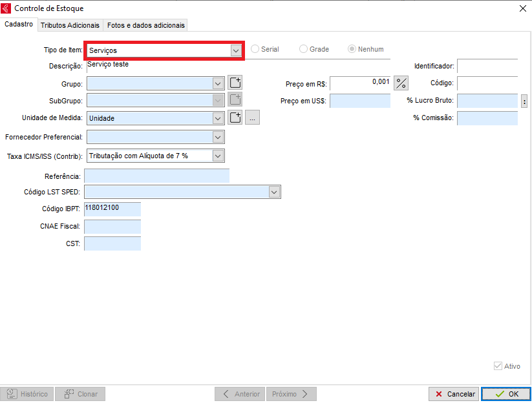This screenshot has height=403, width=532.
Task: Click the add new Unidade de Medida icon
Action: [x=235, y=118]
